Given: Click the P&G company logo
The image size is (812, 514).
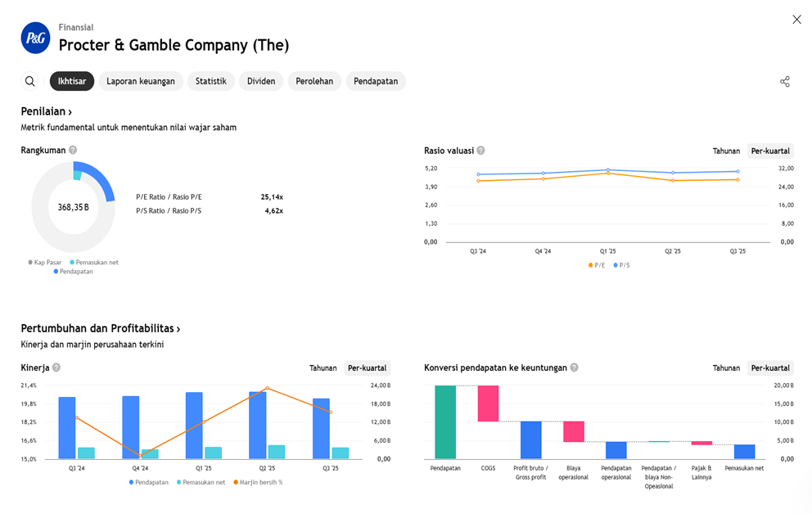Looking at the screenshot, I should point(36,38).
